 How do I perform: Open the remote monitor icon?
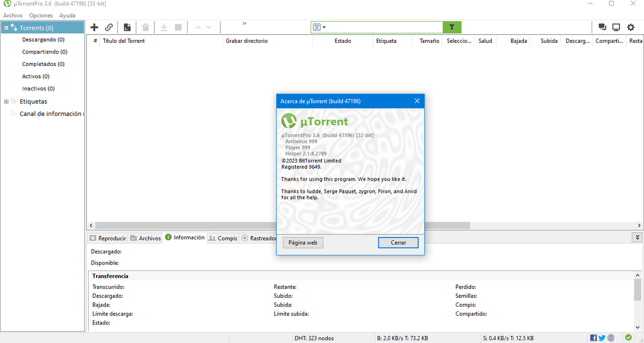click(616, 27)
